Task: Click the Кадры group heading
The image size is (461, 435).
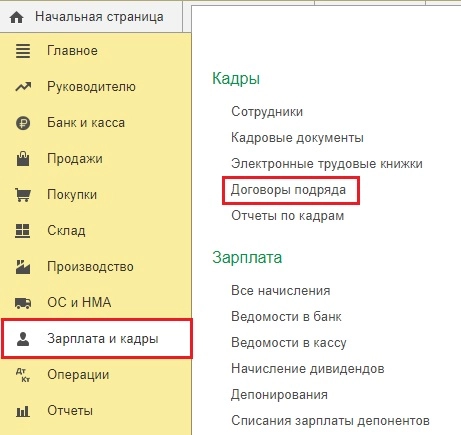Action: [x=236, y=79]
